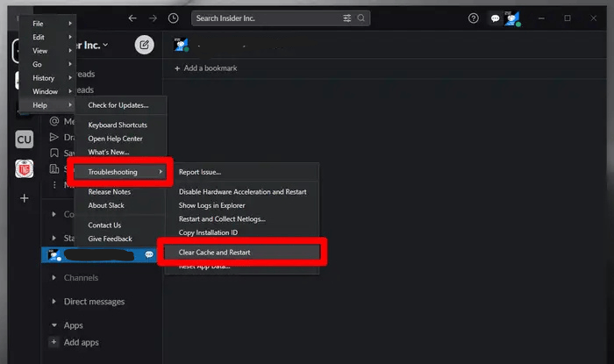Image resolution: width=614 pixels, height=364 pixels.
Task: Click the saved items bookmark icon
Action: (54, 153)
